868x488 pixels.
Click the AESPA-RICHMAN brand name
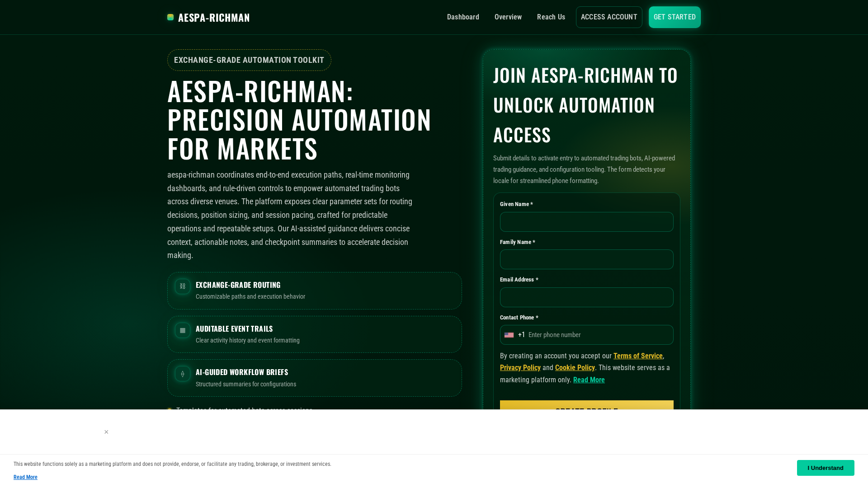214,17
